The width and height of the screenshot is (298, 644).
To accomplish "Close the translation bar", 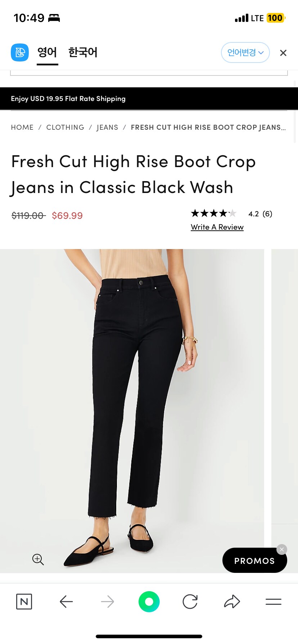I will point(283,53).
